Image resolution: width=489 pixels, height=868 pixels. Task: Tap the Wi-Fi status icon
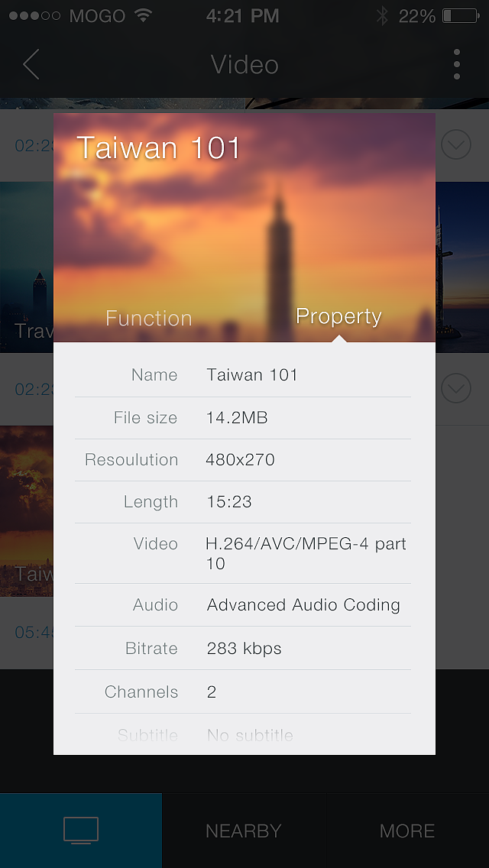[143, 15]
